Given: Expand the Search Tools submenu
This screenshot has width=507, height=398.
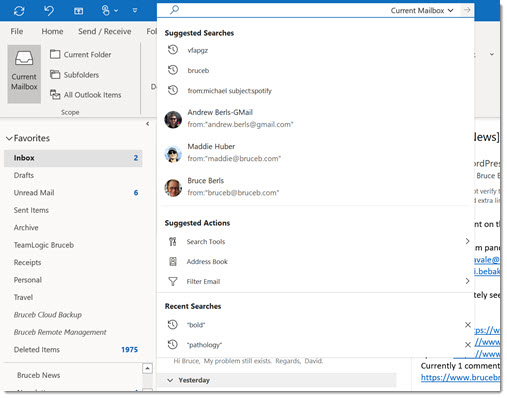Looking at the screenshot, I should (467, 241).
